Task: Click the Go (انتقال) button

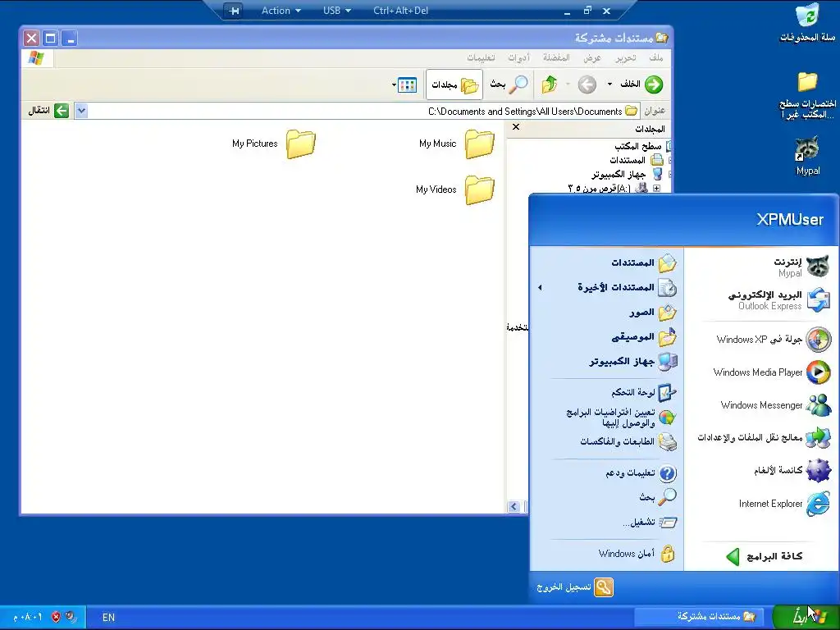Action: coord(48,111)
